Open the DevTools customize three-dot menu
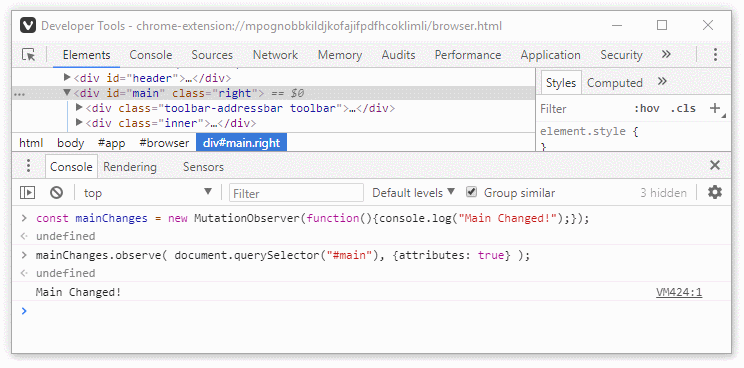The image size is (744, 368). 715,55
